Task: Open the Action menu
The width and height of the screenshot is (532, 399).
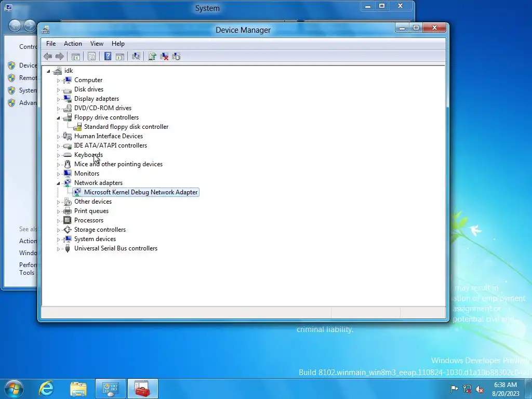Action: click(73, 44)
